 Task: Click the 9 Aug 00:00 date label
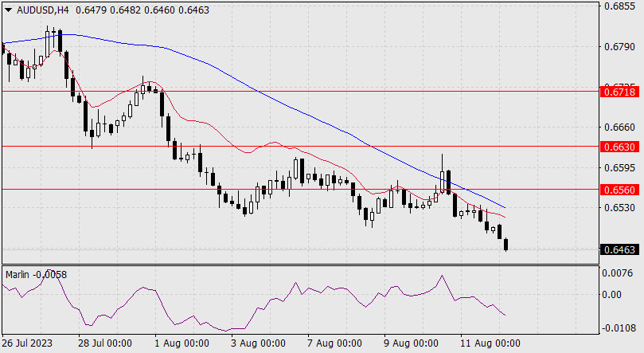tap(411, 343)
